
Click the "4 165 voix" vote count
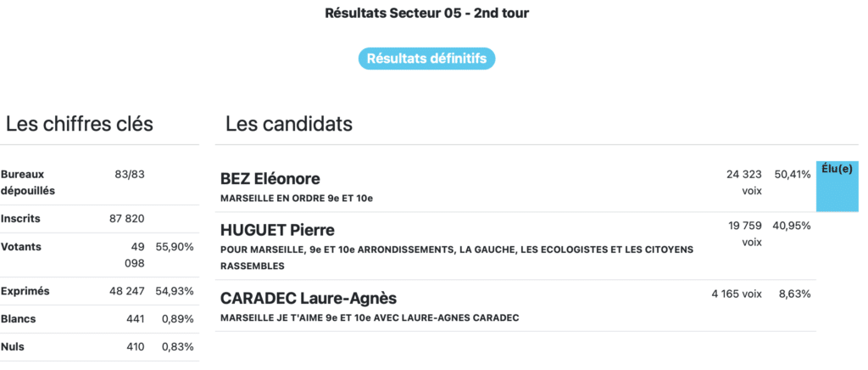[736, 294]
